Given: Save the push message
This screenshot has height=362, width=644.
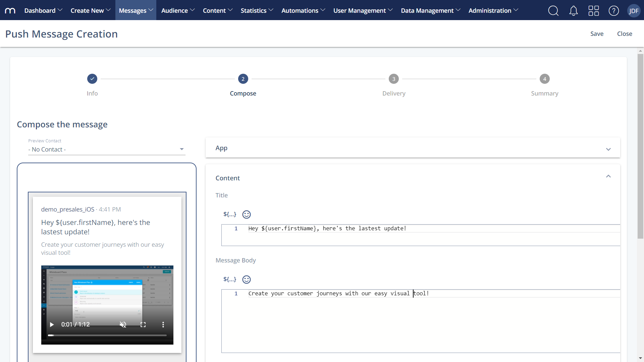Looking at the screenshot, I should tap(597, 34).
